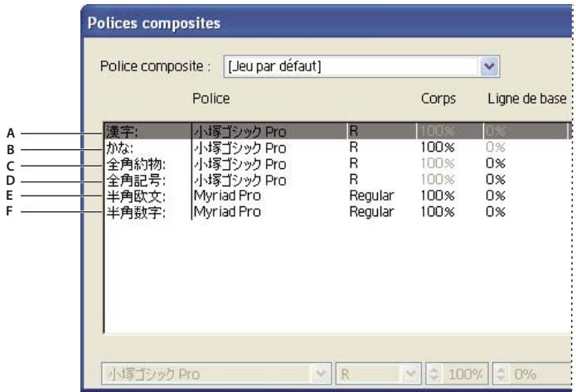Click the Corps column header
The width and height of the screenshot is (576, 392).
click(x=438, y=99)
